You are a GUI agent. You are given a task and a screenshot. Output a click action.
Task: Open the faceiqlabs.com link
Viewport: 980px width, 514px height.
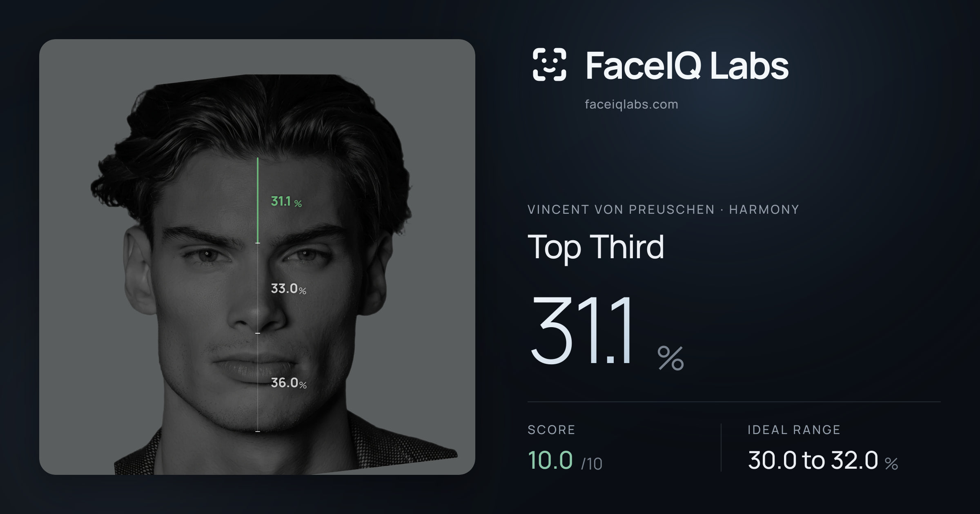click(x=631, y=104)
